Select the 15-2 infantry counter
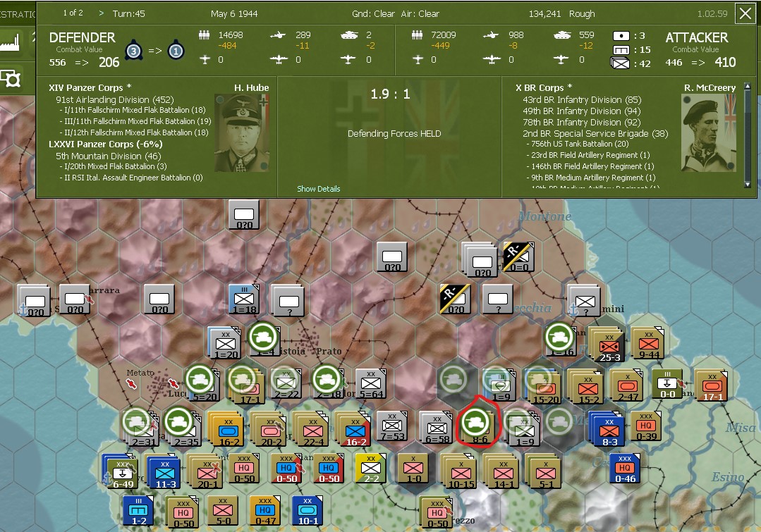761x532 pixels. point(588,388)
